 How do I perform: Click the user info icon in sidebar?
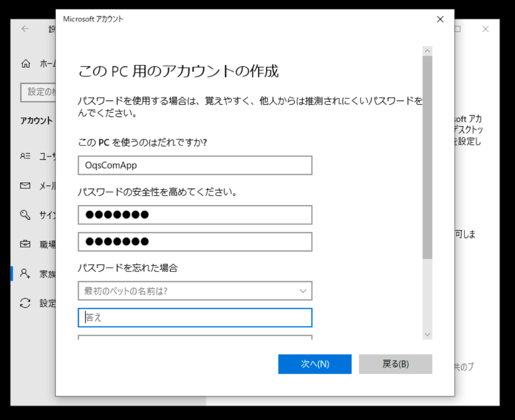[x=25, y=156]
